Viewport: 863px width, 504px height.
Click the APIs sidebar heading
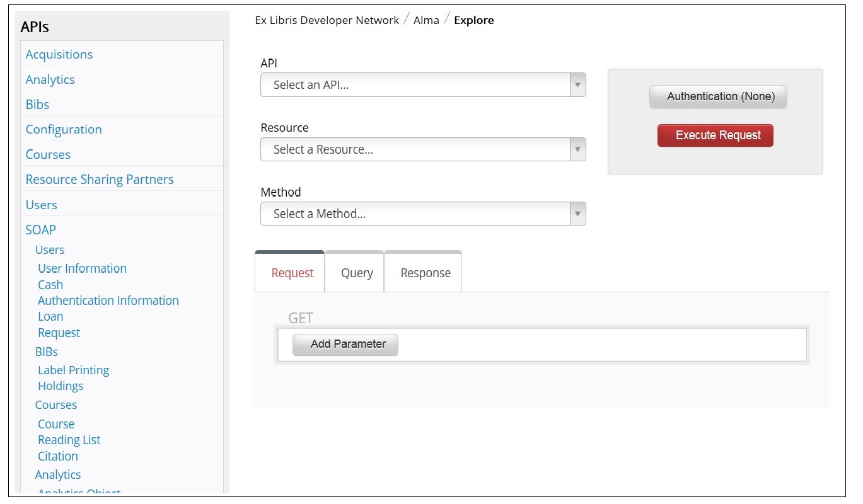pos(35,27)
